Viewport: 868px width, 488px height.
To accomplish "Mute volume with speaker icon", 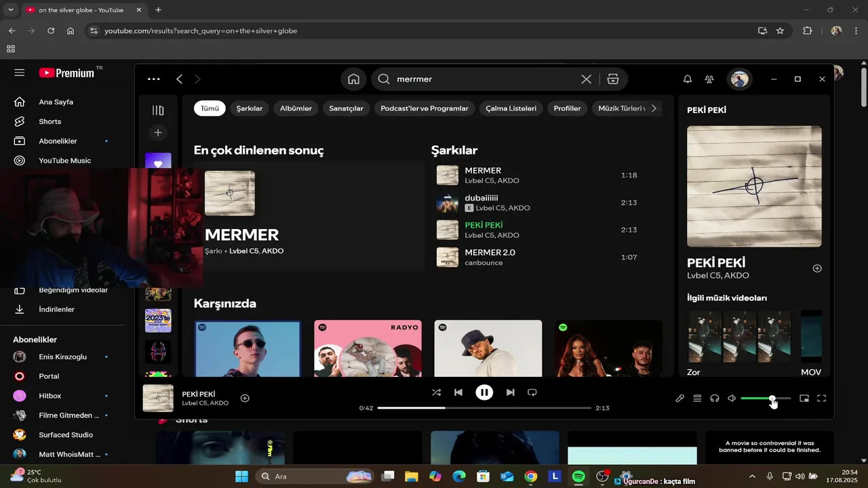I will [732, 399].
